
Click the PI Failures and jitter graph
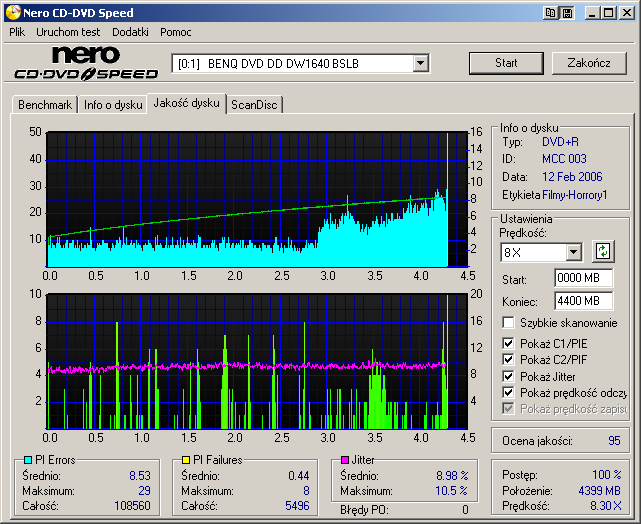257,361
